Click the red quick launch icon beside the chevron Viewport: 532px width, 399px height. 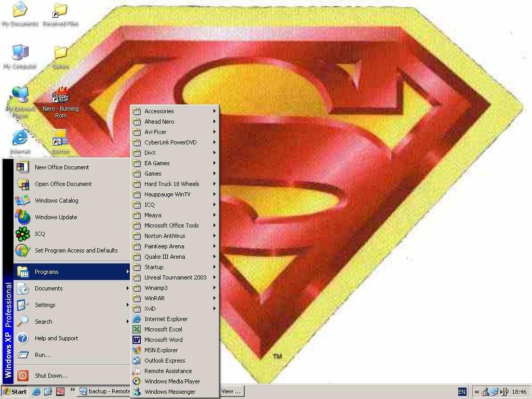(60, 392)
